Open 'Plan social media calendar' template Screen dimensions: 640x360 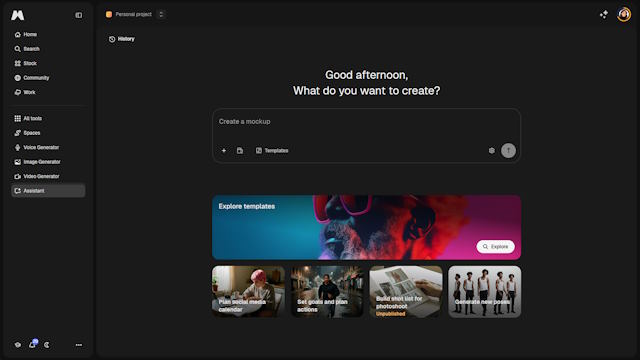[x=248, y=291]
